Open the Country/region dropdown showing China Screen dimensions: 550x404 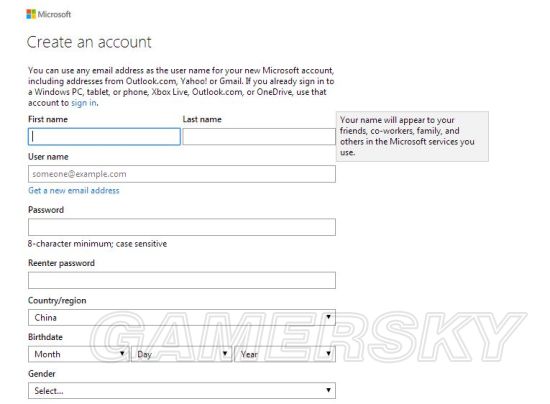pos(182,317)
